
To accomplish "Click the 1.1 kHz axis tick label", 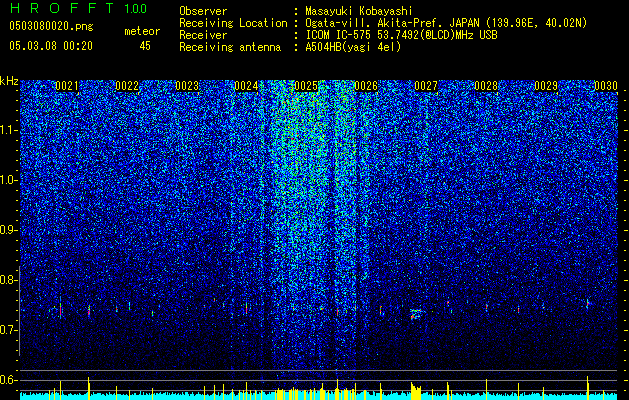I will click(8, 130).
